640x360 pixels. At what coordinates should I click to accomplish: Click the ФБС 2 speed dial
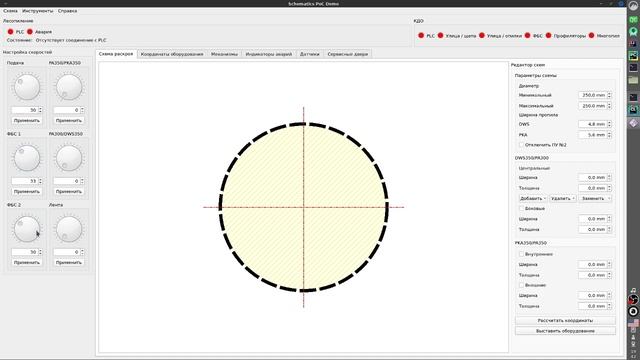pos(27,229)
